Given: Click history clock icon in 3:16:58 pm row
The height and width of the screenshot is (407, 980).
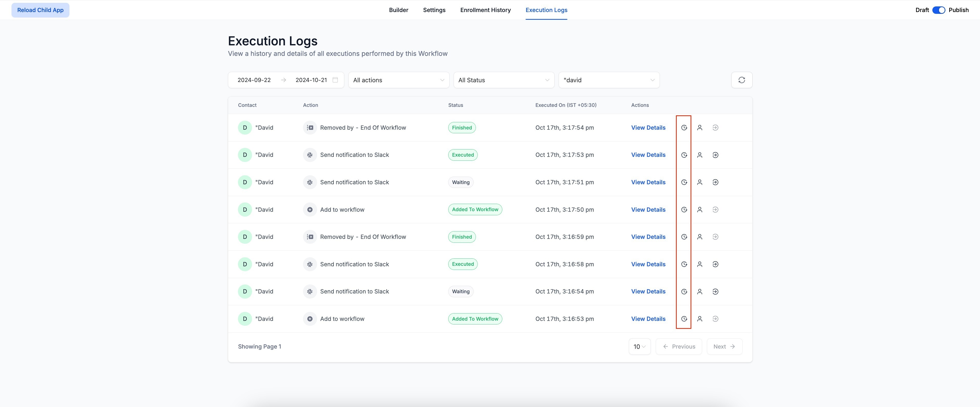Looking at the screenshot, I should [x=684, y=264].
